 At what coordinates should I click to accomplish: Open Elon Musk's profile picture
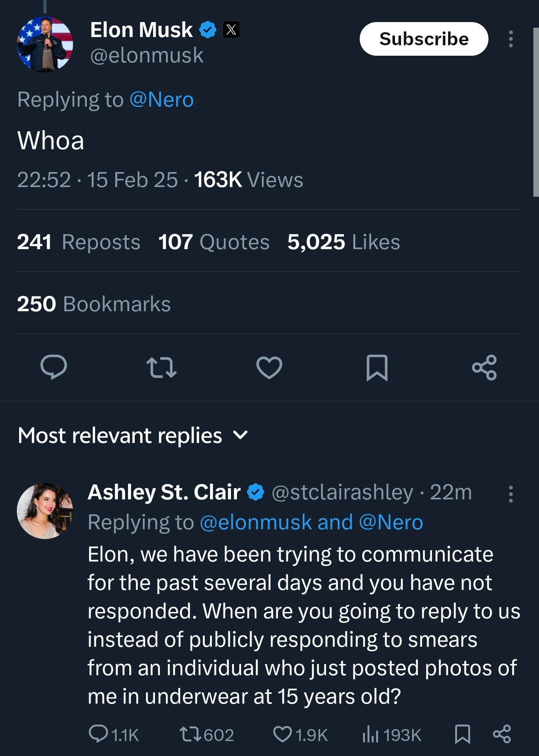(x=45, y=44)
